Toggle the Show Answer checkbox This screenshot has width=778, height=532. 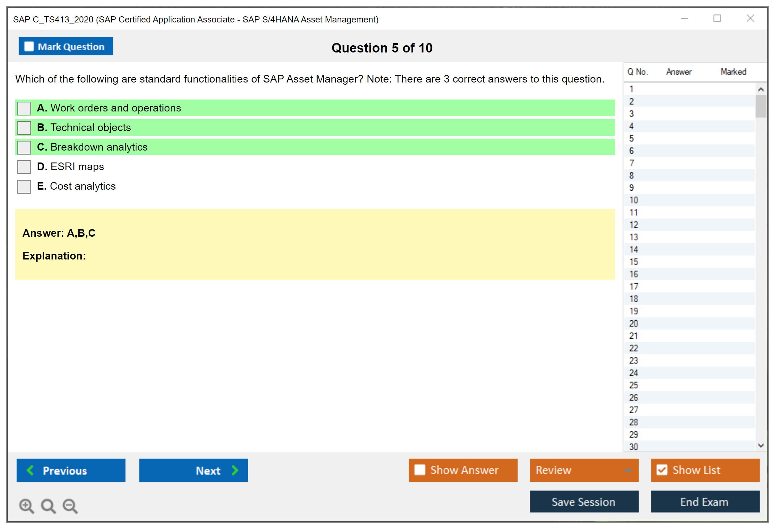click(420, 470)
